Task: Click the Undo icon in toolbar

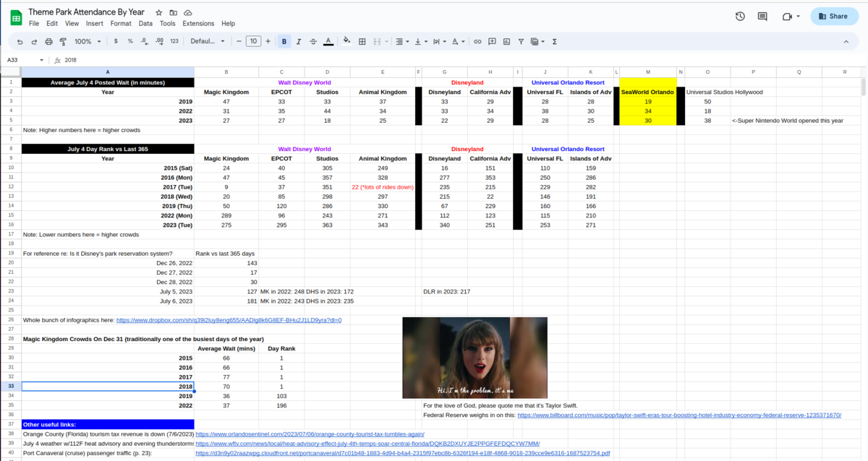Action: click(20, 41)
